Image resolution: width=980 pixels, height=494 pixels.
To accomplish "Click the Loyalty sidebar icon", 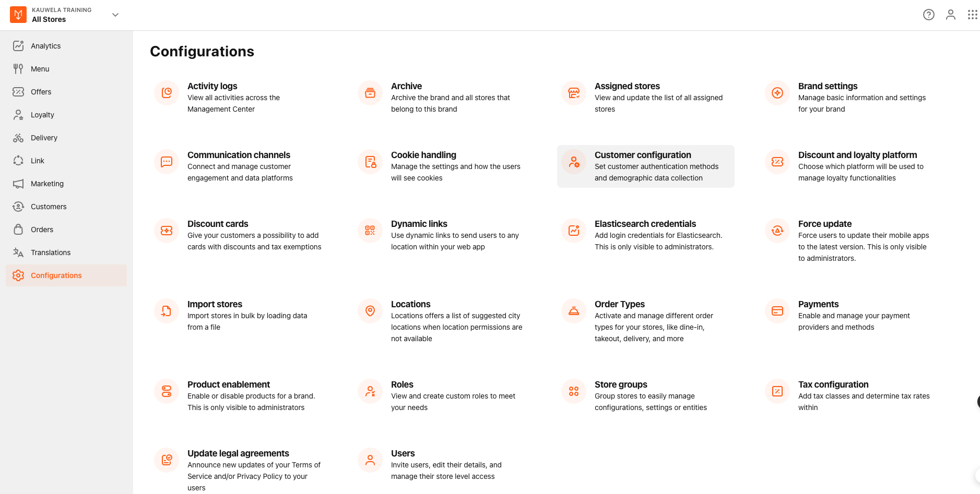I will (x=18, y=115).
